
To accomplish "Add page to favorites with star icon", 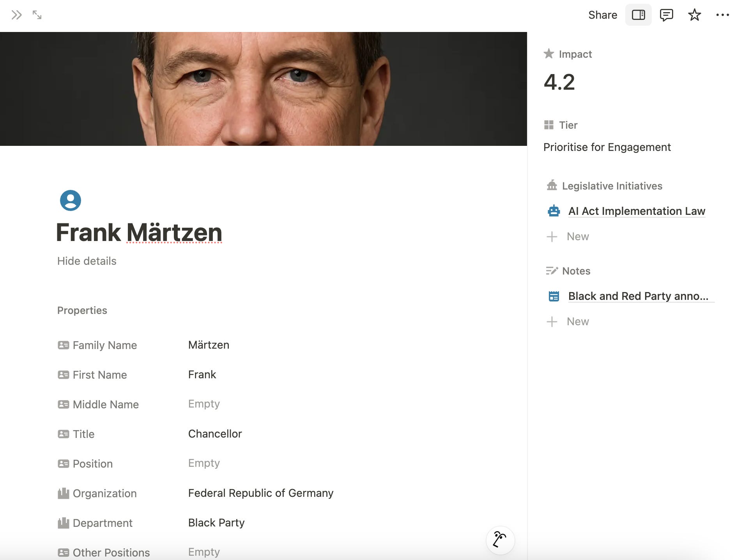I will (x=695, y=15).
